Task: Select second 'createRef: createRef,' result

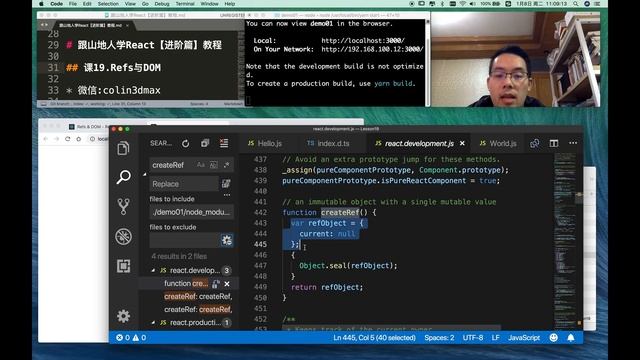Action: 198,309
